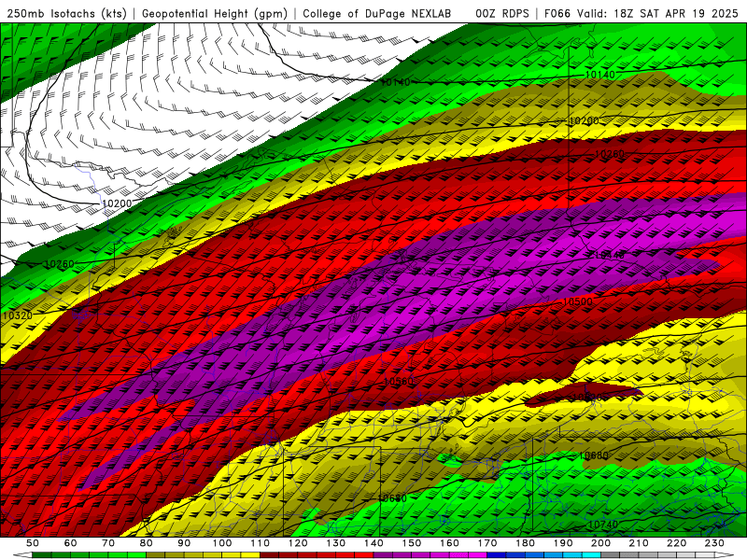Click the left arrow cap of the colorbar

click(22, 555)
